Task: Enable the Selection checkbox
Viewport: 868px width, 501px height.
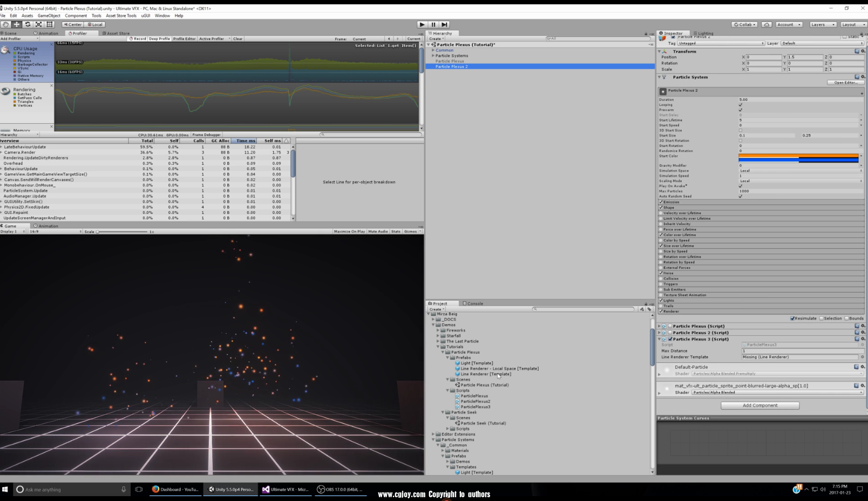Action: [x=822, y=319]
